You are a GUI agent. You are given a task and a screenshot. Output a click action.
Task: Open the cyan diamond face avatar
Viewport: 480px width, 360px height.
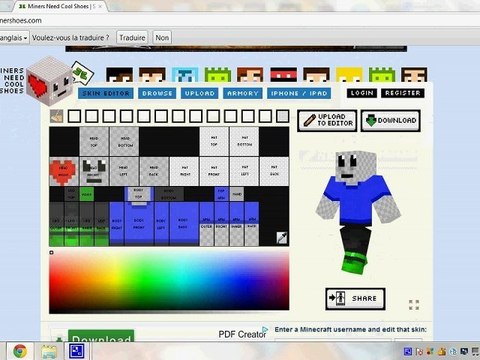[185, 75]
